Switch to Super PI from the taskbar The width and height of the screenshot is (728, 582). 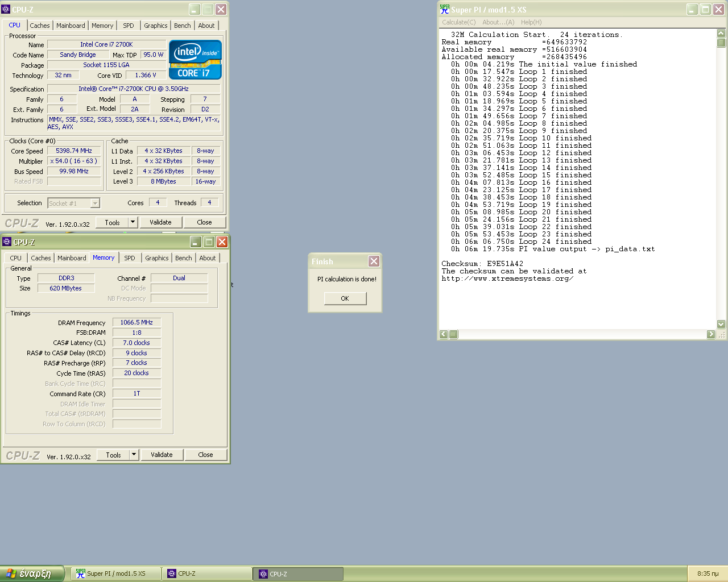(116, 573)
